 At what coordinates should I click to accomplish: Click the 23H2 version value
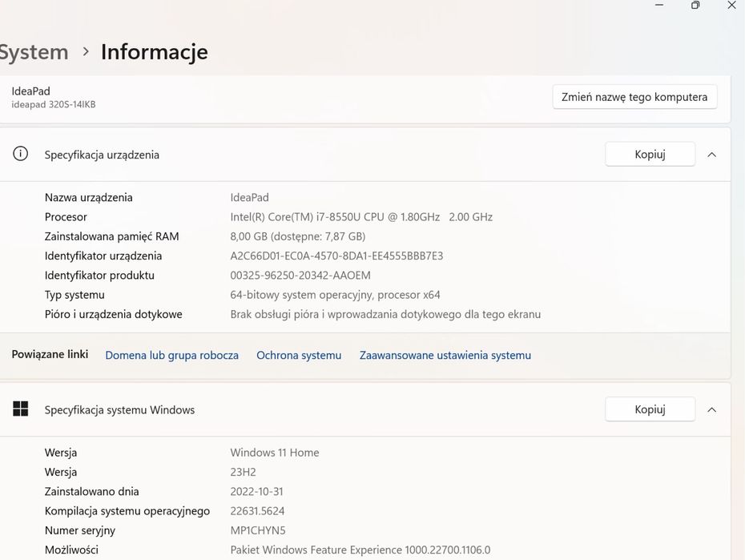pyautogui.click(x=244, y=472)
